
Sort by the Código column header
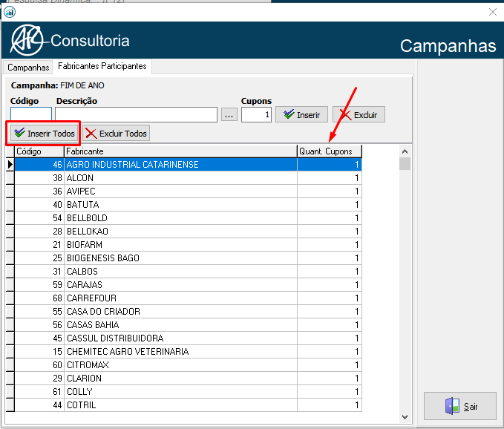[x=39, y=151]
